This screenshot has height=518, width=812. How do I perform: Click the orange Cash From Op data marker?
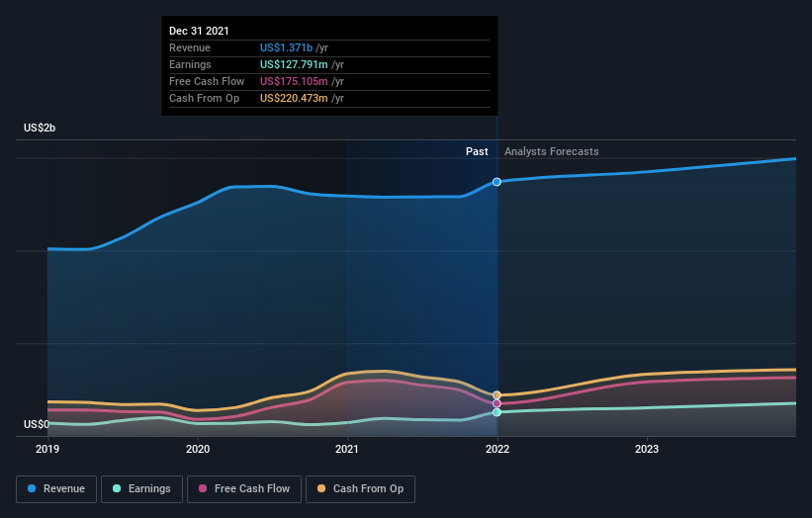pyautogui.click(x=496, y=394)
